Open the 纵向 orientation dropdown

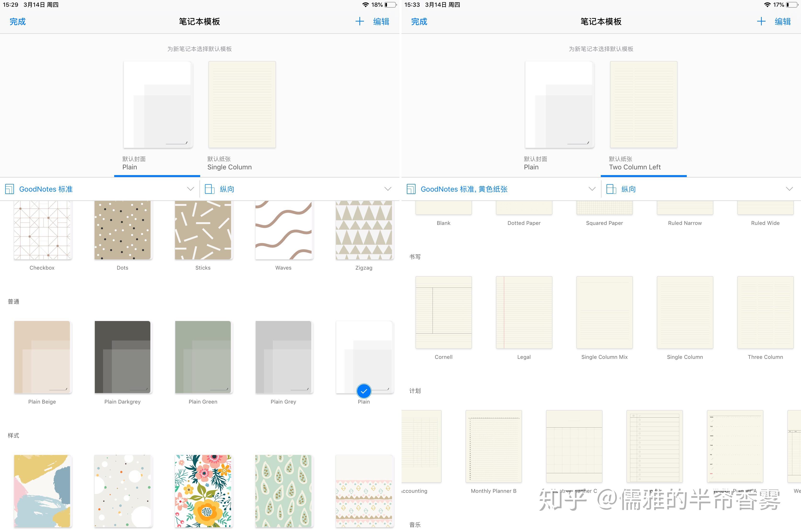tap(388, 189)
